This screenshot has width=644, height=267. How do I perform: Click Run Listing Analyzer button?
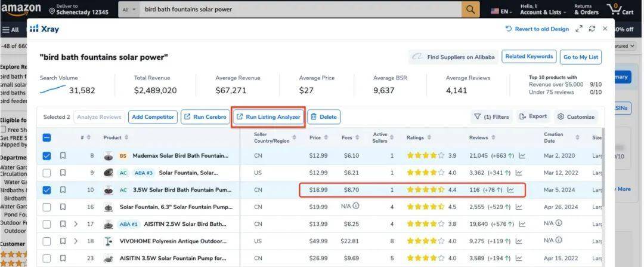(269, 117)
